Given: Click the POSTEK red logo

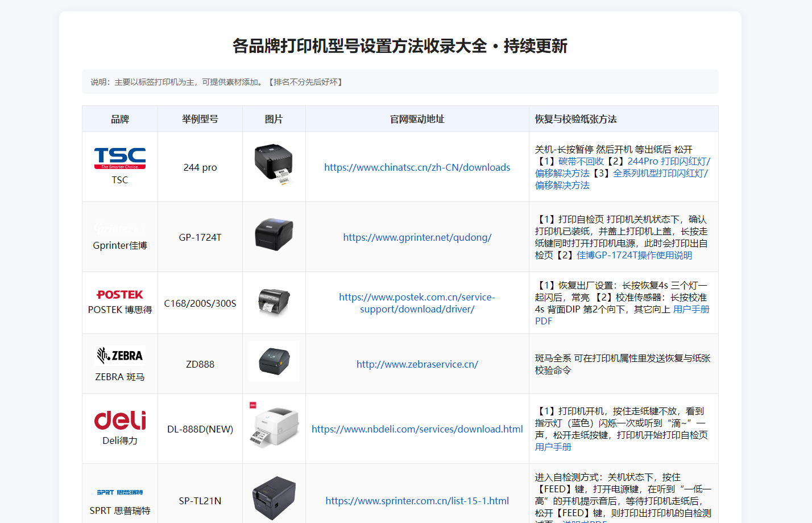Looking at the screenshot, I should click(120, 294).
